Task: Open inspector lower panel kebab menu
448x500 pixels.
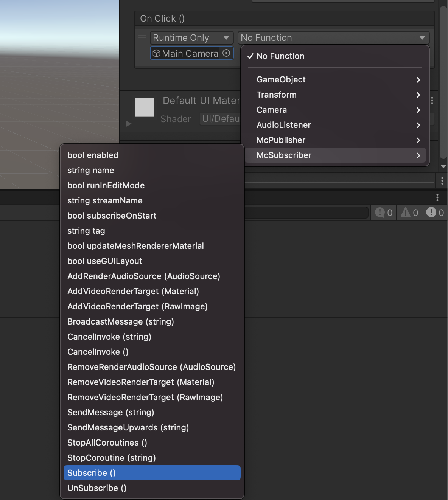Action: point(442,181)
